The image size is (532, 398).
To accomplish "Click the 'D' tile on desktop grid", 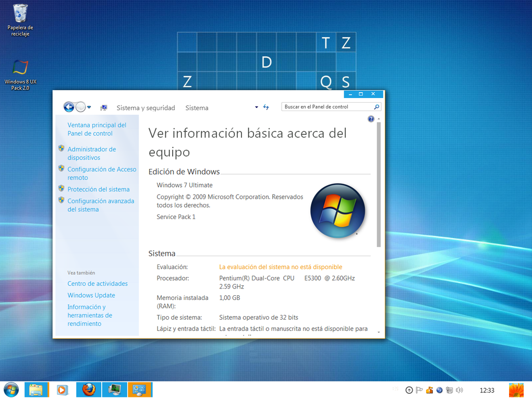I will click(x=267, y=62).
